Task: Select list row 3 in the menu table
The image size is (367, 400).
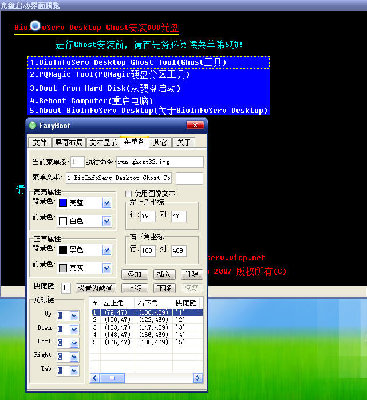Action: click(x=147, y=328)
